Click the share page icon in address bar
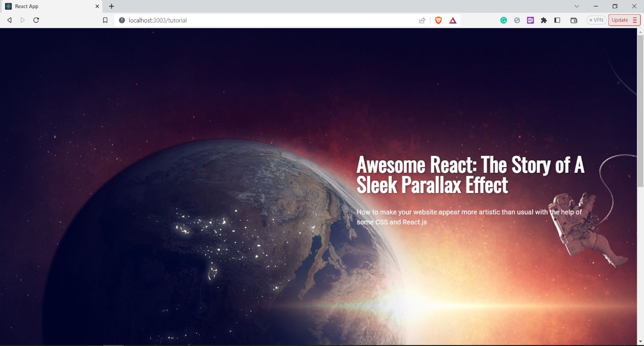The width and height of the screenshot is (644, 346). [x=422, y=20]
